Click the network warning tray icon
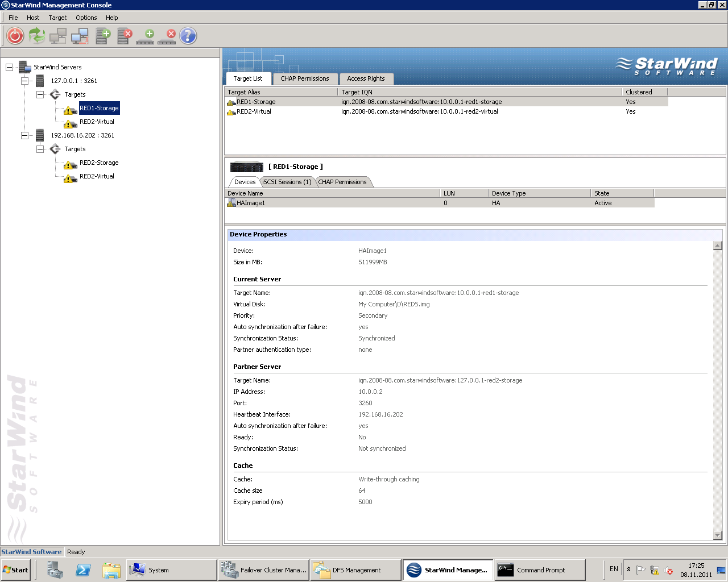This screenshot has height=582, width=728. [655, 569]
